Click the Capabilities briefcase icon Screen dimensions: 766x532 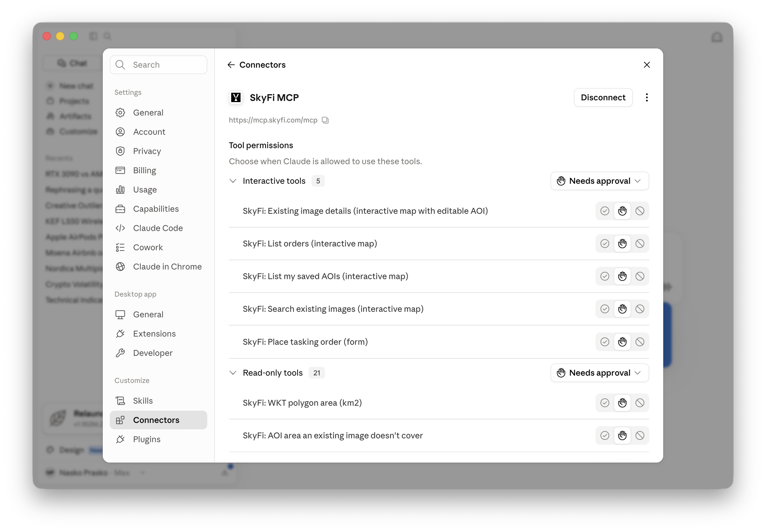120,209
